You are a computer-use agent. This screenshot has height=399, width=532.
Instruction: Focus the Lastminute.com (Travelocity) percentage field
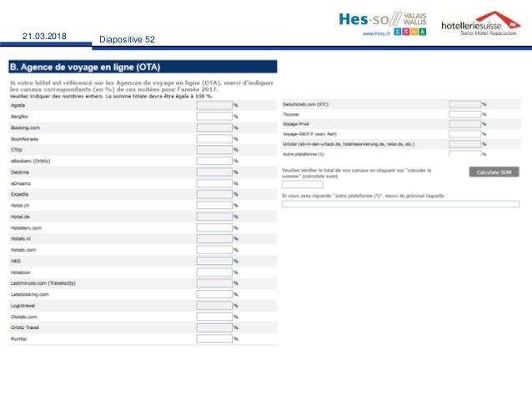(x=214, y=283)
